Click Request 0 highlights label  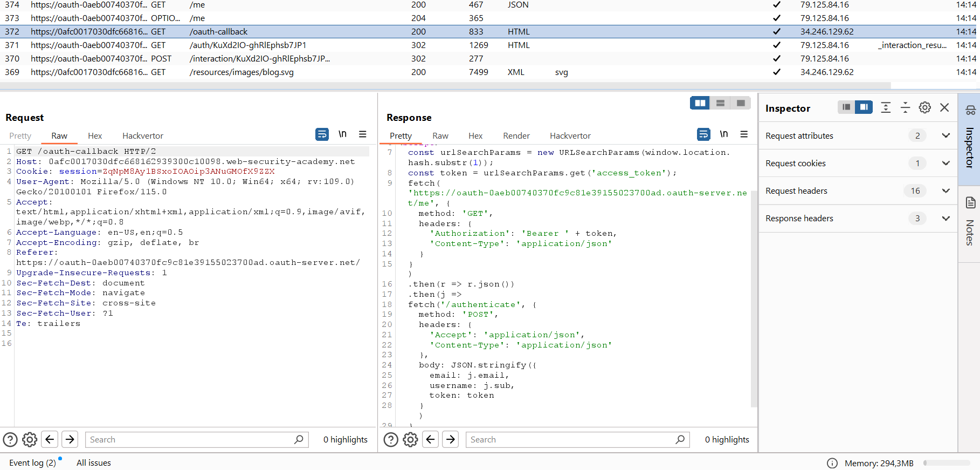coord(346,440)
